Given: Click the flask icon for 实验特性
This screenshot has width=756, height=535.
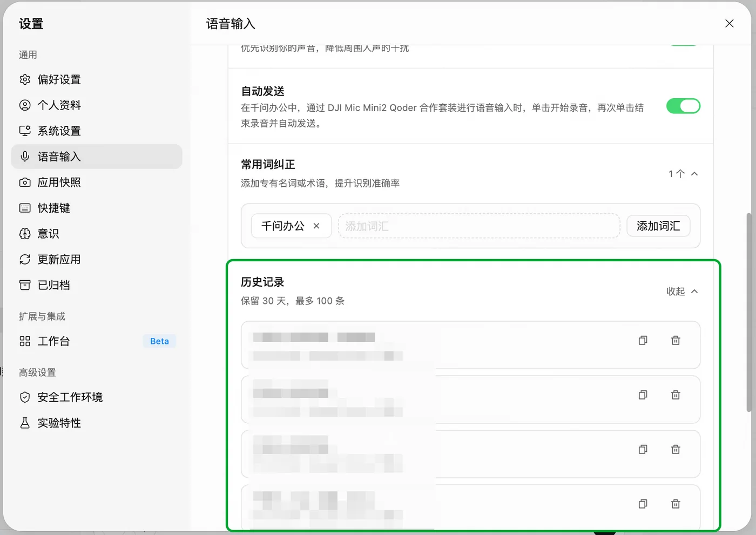Looking at the screenshot, I should pyautogui.click(x=25, y=423).
